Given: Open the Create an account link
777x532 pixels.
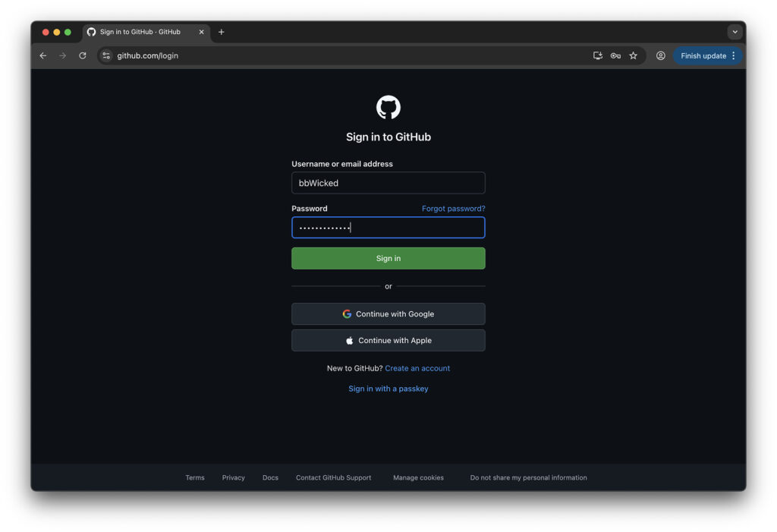Looking at the screenshot, I should 417,368.
